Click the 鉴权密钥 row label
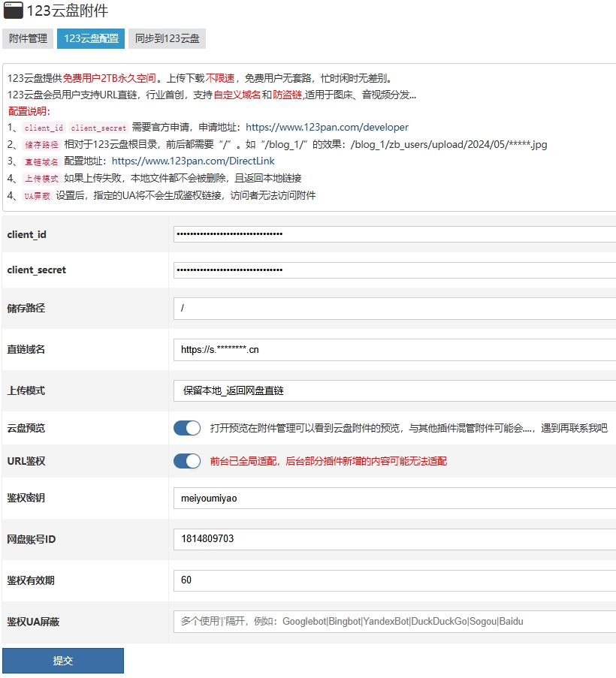 [x=26, y=498]
